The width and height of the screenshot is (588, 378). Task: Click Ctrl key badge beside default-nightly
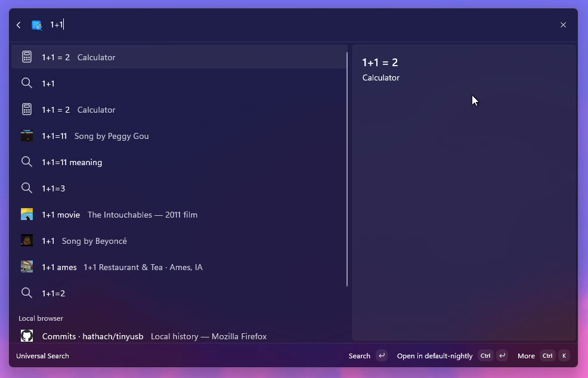pos(485,355)
